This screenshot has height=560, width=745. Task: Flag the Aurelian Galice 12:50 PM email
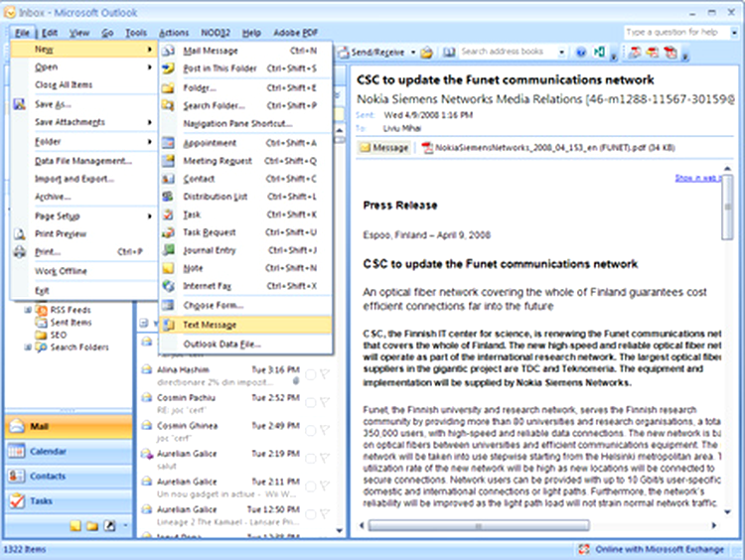tap(325, 514)
